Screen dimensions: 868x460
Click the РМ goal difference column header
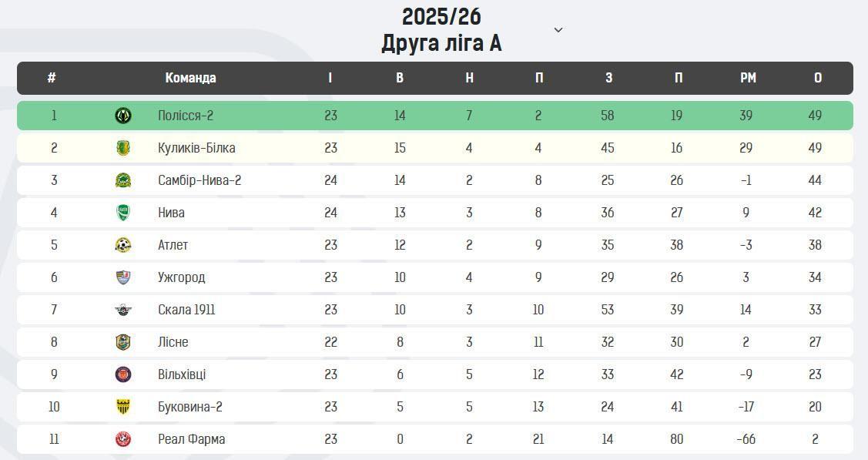pos(748,78)
